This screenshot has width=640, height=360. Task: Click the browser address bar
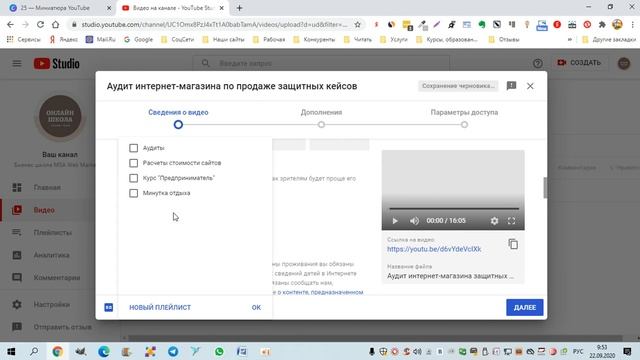pos(214,24)
